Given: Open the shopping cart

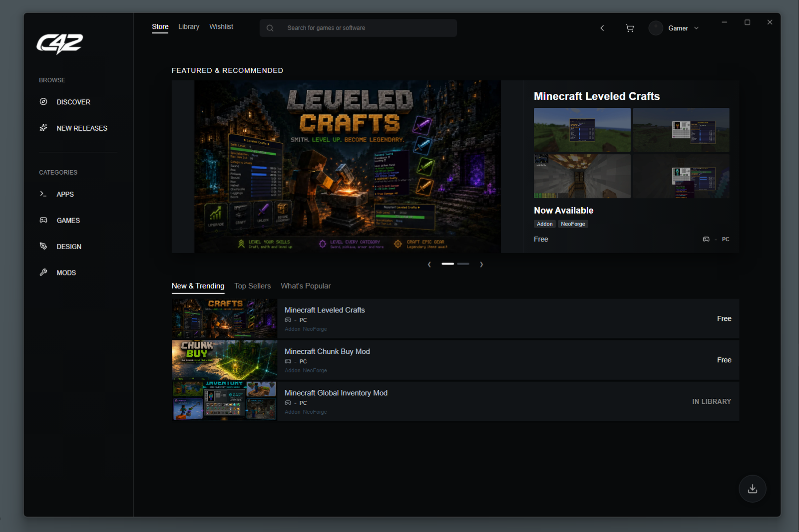Looking at the screenshot, I should (630, 28).
